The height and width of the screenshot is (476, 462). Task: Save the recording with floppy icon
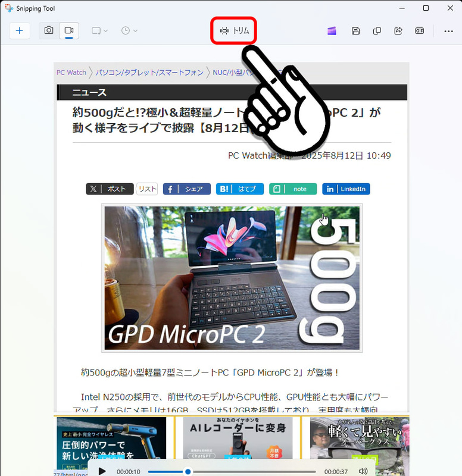(355, 31)
